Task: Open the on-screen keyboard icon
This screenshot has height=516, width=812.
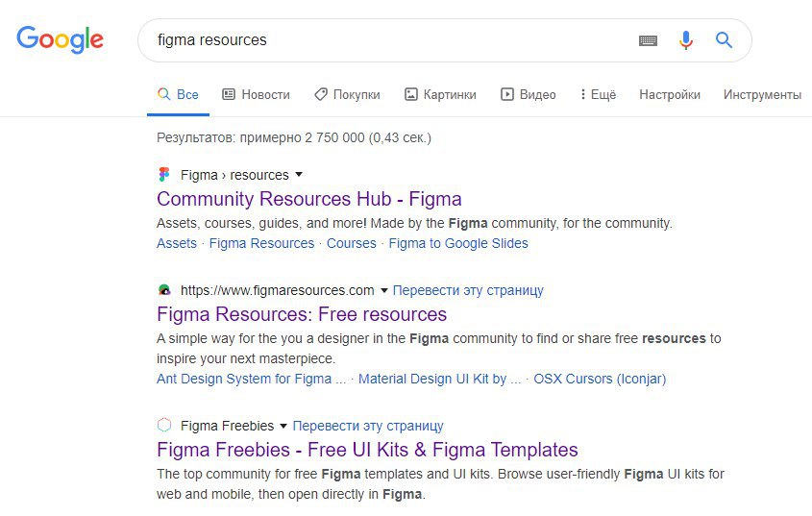Action: coord(648,40)
